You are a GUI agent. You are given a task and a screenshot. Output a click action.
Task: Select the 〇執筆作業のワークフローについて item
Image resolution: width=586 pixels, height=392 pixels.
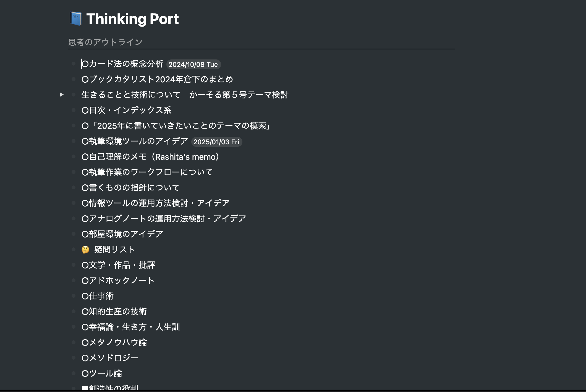click(x=146, y=172)
